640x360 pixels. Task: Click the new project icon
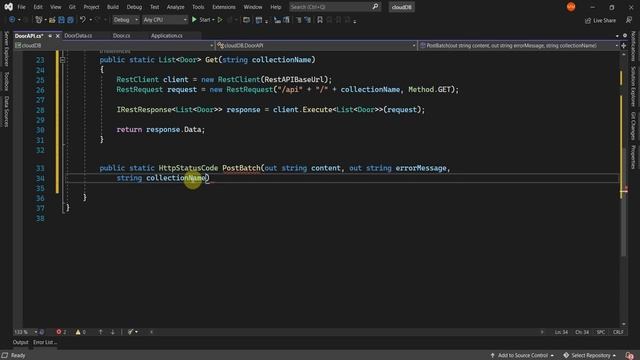(x=39, y=20)
